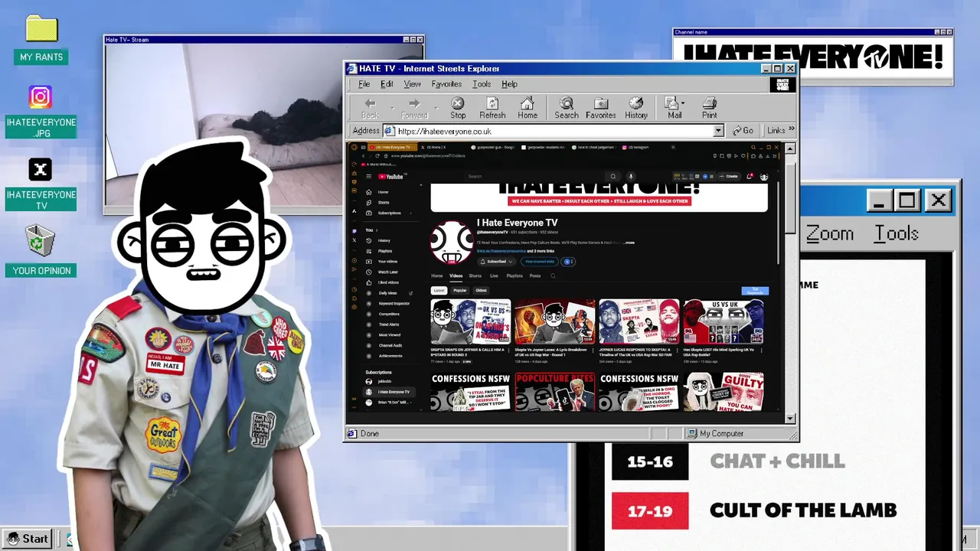
Task: Expand the Links chevron
Action: (x=792, y=130)
